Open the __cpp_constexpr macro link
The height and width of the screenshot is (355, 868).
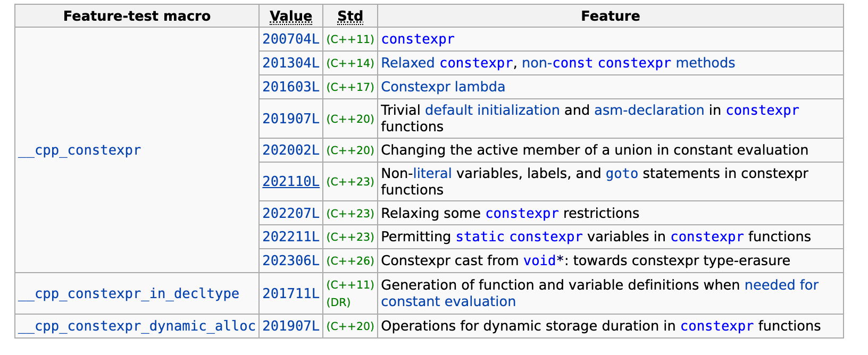pyautogui.click(x=80, y=150)
